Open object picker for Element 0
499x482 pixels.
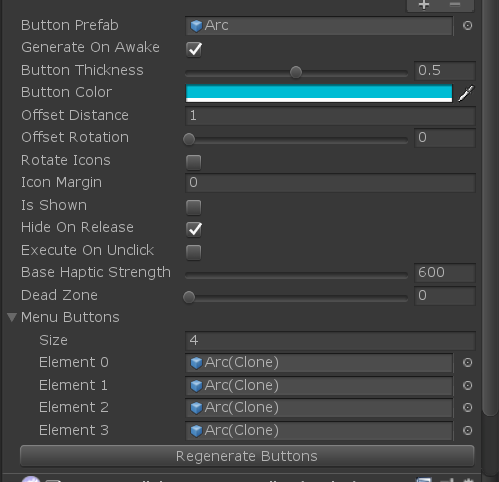467,362
